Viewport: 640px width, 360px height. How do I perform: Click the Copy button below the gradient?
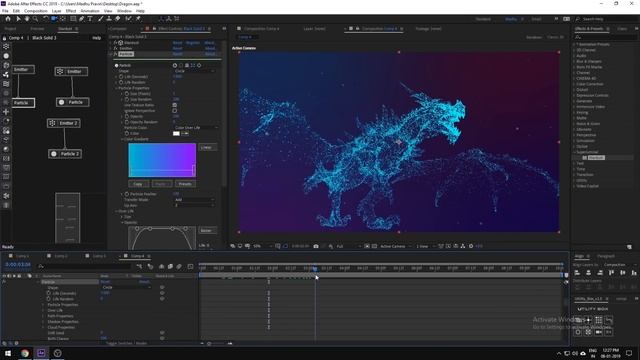138,184
